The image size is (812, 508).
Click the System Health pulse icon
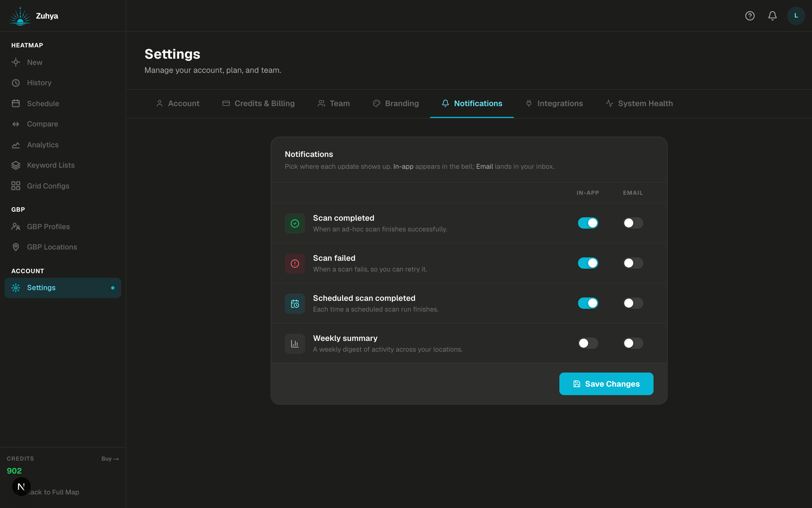(x=610, y=104)
